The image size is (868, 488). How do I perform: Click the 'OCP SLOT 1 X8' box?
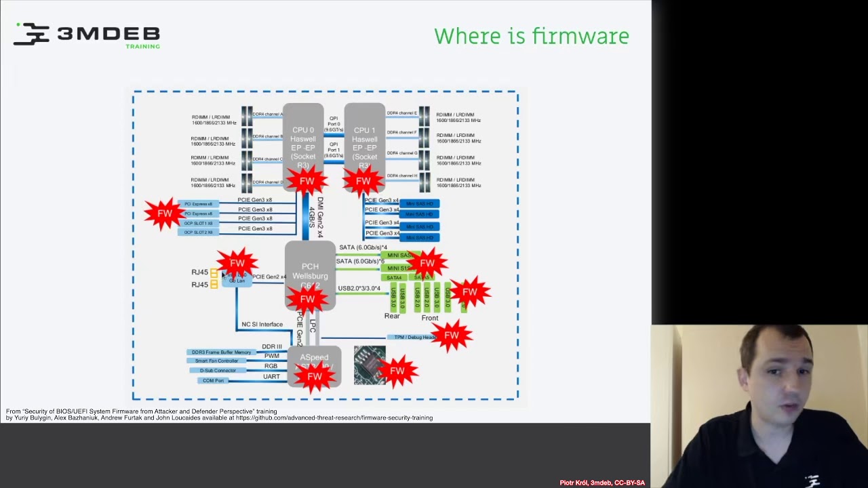[x=198, y=223]
